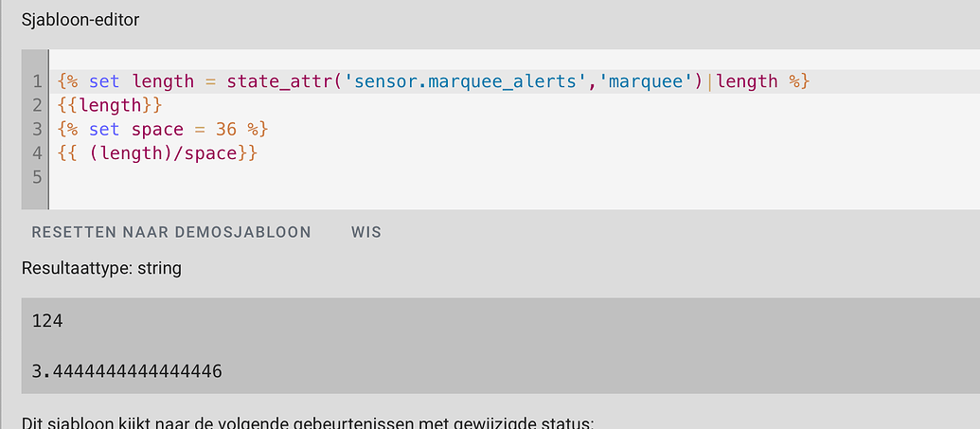The image size is (980, 429).
Task: Select line number 2 in the gutter
Action: pos(37,105)
